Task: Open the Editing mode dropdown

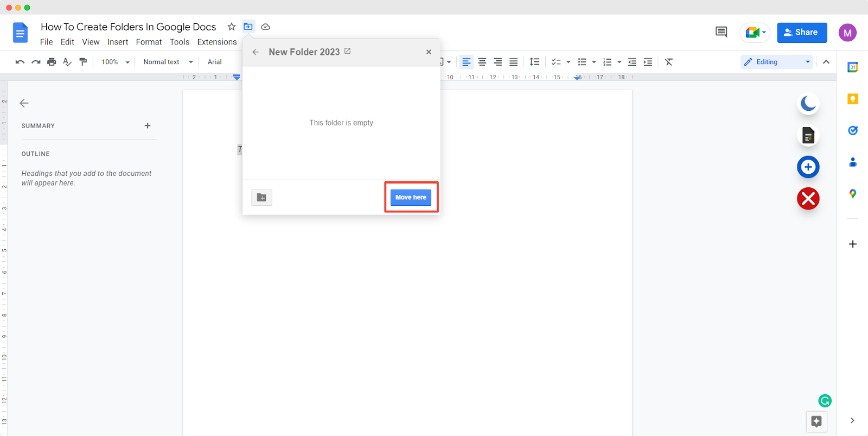Action: [777, 62]
